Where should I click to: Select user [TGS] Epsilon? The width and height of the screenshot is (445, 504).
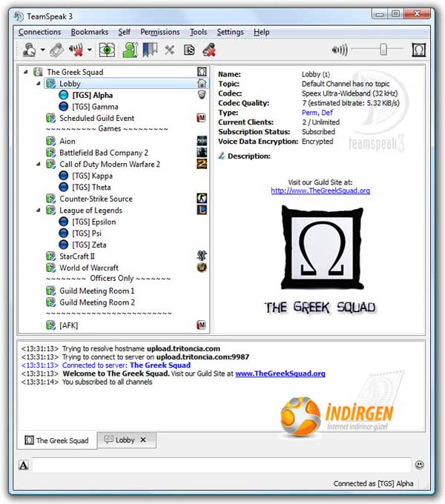(94, 222)
